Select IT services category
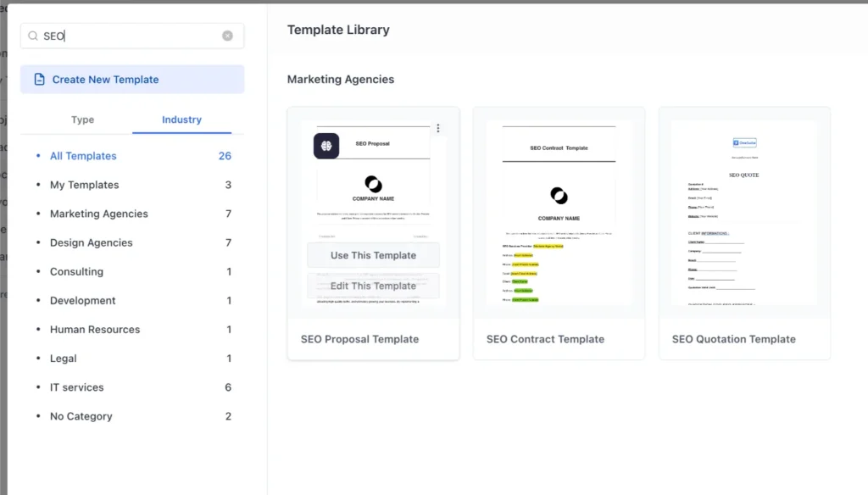This screenshot has width=868, height=495. click(76, 387)
